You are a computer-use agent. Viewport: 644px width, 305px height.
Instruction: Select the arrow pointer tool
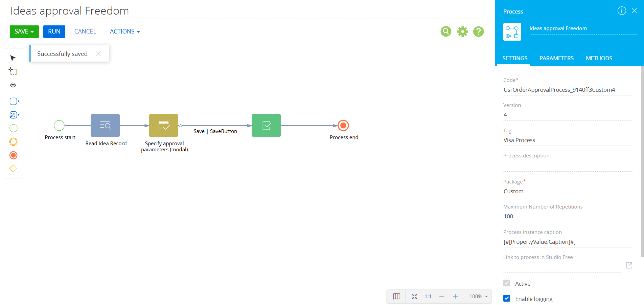(x=13, y=58)
